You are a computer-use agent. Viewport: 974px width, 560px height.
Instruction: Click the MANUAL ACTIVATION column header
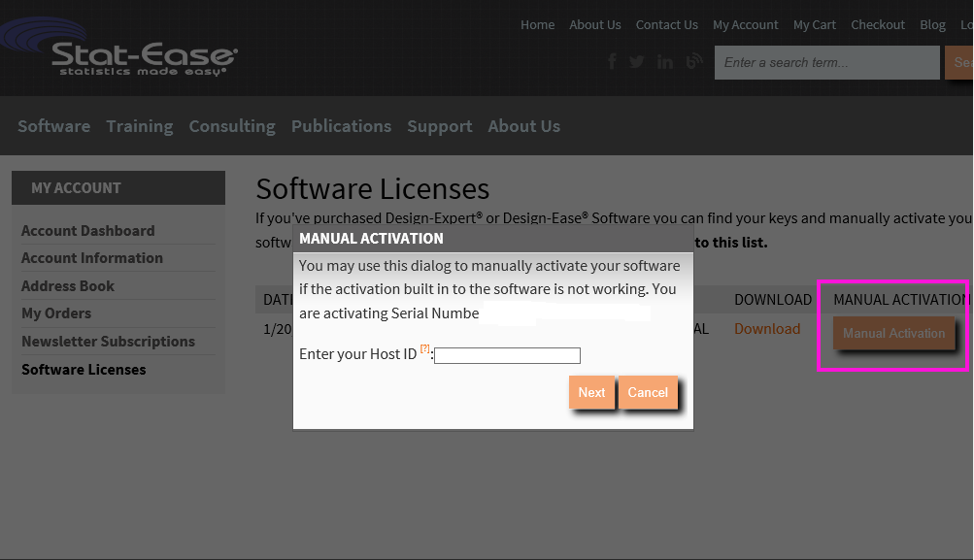901,299
